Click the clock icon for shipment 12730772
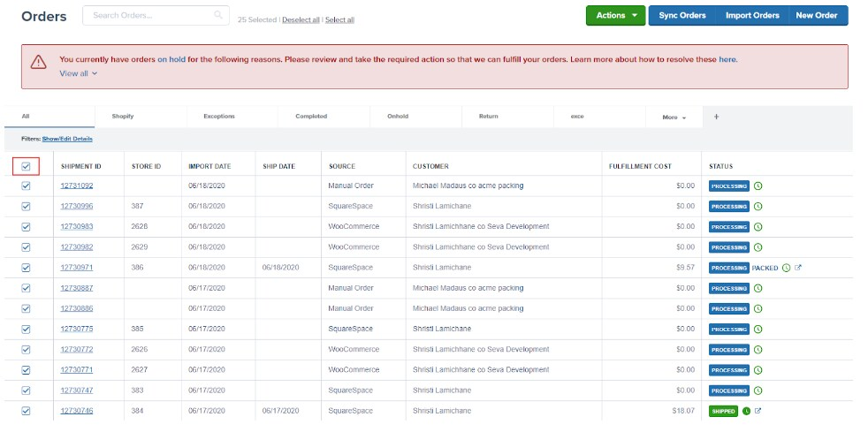Screen dimensions: 868x432 [758, 350]
